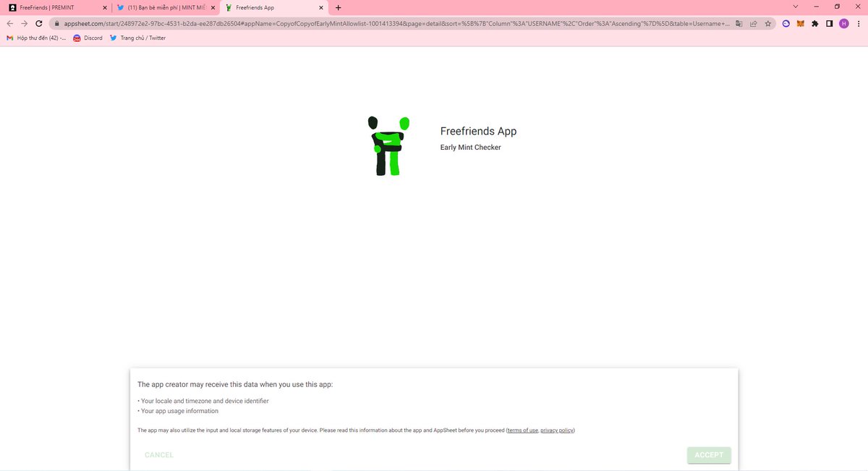Screen dimensions: 868x471
Task: Open Chrome three-dot menu
Action: pos(859,23)
